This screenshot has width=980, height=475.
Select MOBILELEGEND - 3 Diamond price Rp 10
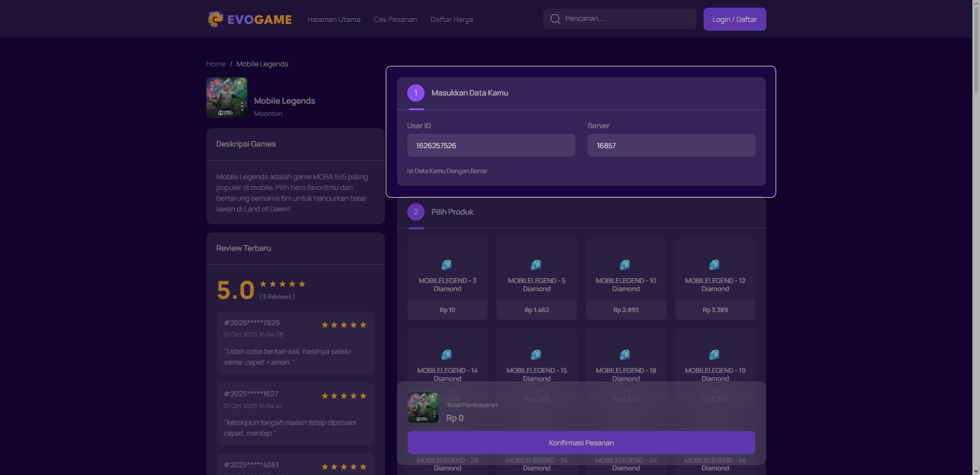click(448, 310)
